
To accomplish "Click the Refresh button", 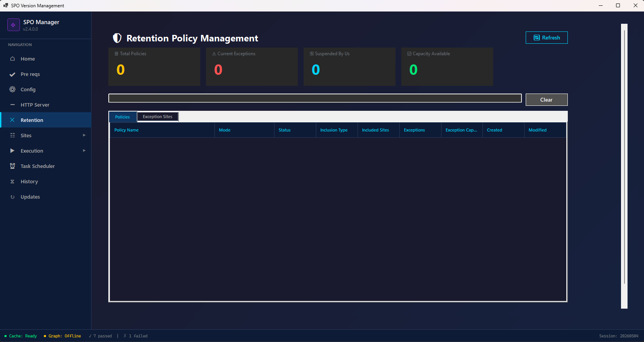I will pos(546,38).
